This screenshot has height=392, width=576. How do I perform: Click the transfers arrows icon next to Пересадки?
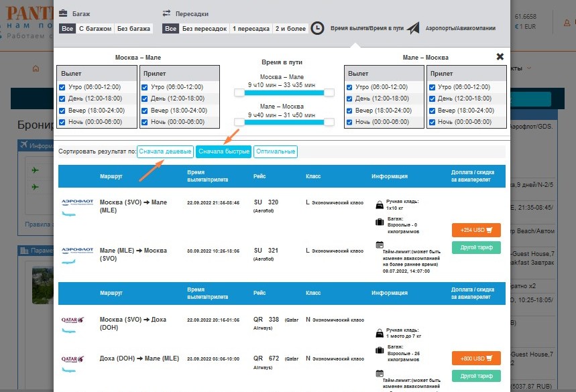tap(167, 13)
